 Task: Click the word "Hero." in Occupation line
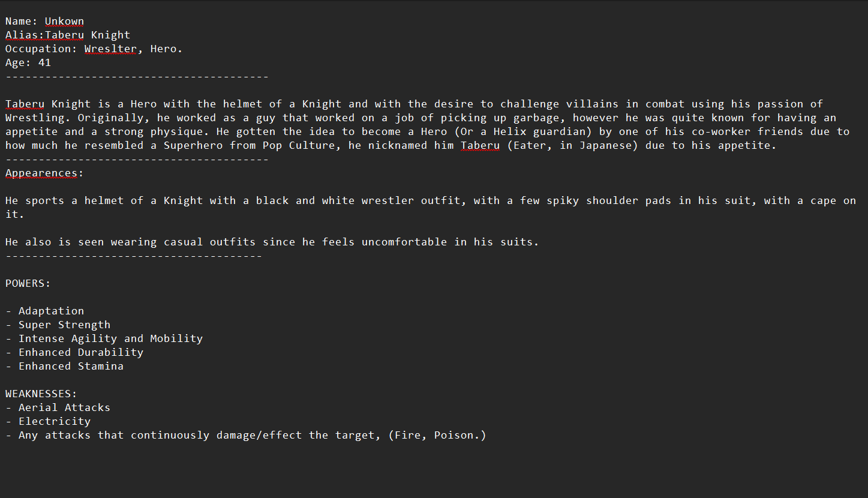(x=166, y=49)
